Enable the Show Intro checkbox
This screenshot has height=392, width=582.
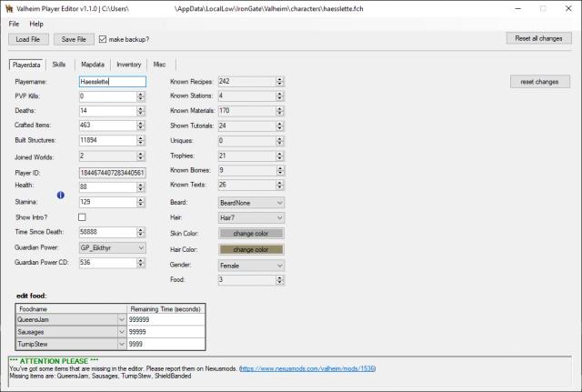click(x=82, y=217)
